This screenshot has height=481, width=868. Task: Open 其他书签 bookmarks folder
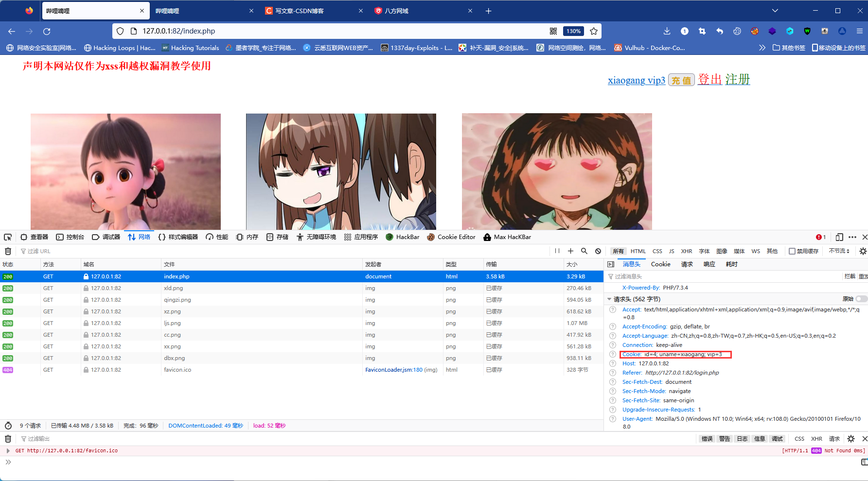789,48
